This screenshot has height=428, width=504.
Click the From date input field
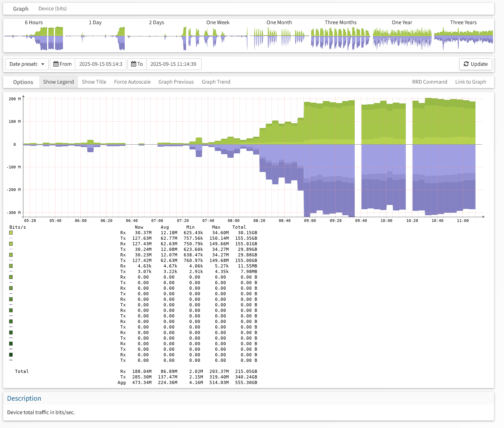pos(101,64)
